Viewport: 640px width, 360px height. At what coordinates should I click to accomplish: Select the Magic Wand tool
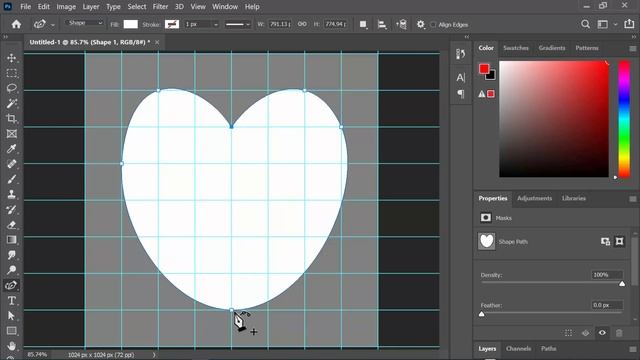11,103
